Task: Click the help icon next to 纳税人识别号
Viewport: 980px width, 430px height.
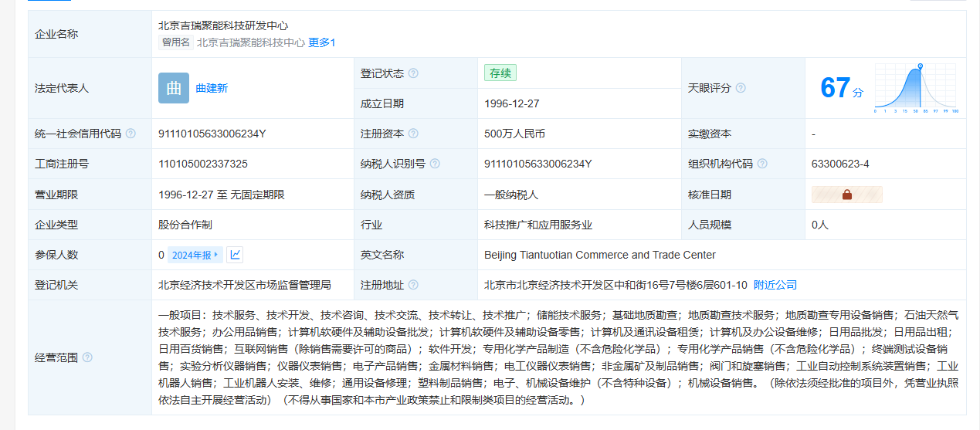Action: point(435,164)
